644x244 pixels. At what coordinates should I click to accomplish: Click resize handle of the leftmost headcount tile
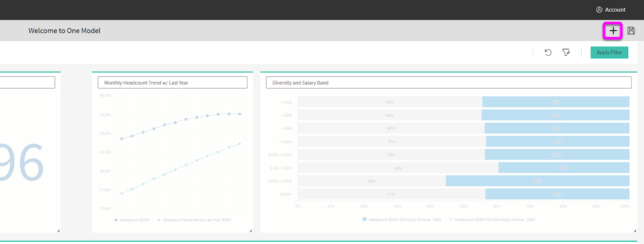(x=58, y=230)
